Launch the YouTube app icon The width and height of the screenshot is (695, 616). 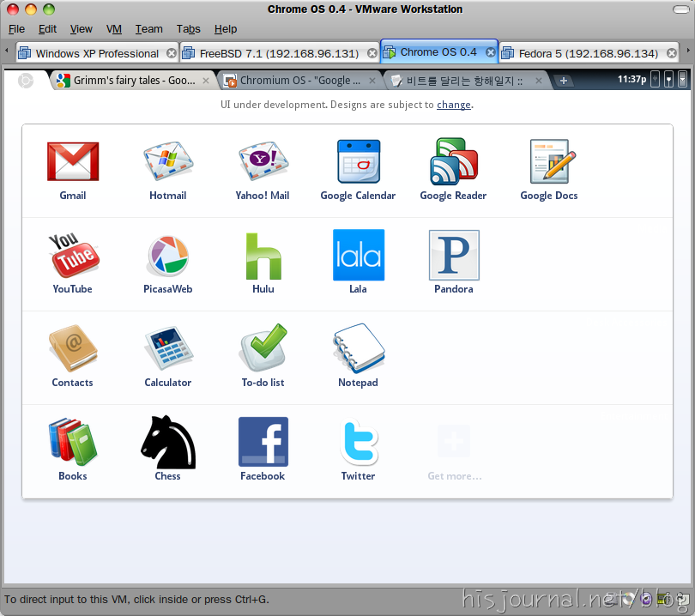(74, 256)
